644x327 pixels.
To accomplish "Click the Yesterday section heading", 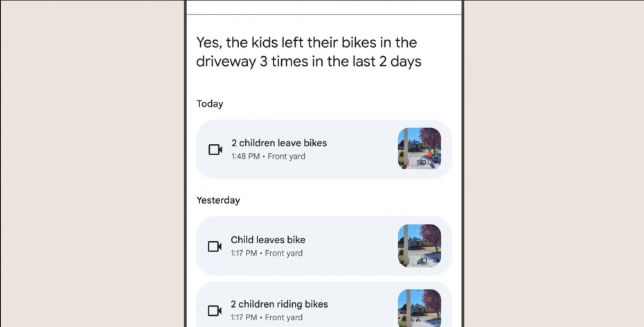I will (218, 200).
